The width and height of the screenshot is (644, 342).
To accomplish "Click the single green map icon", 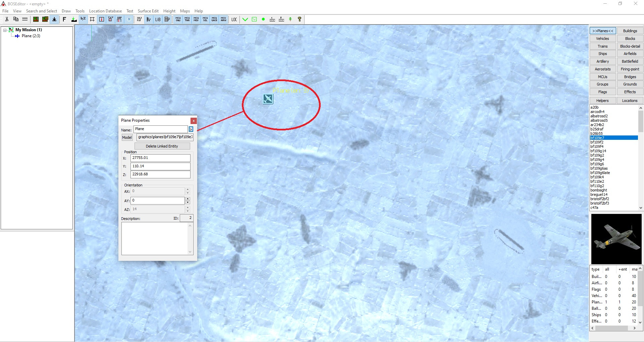I will (36, 19).
